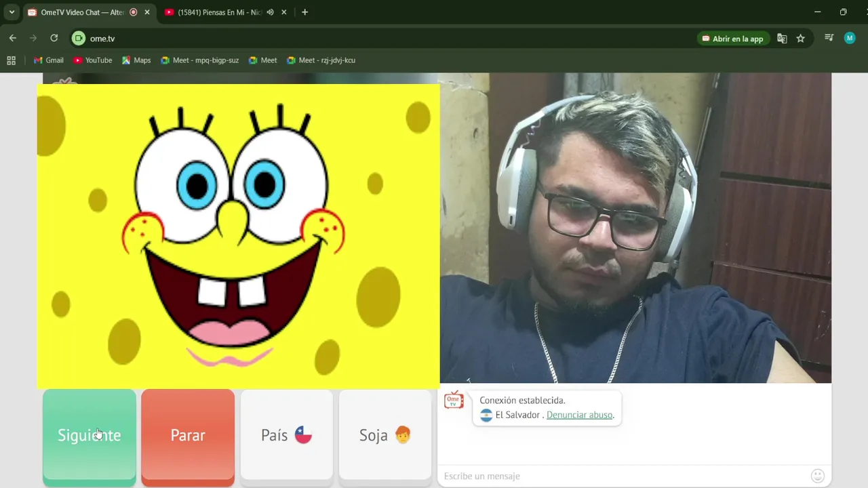Click 'Conexión establecida.' message text

click(x=522, y=401)
